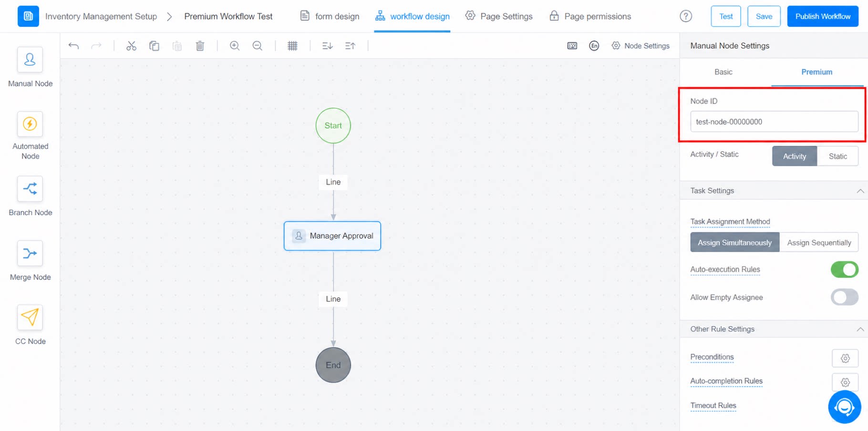The width and height of the screenshot is (868, 431).
Task: Open Preconditions gear settings
Action: click(x=845, y=358)
